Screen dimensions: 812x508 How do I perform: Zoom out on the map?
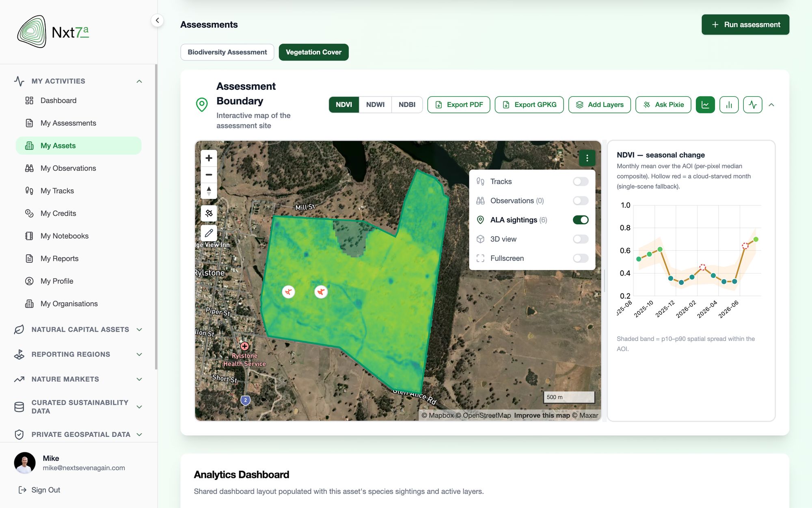pyautogui.click(x=209, y=175)
